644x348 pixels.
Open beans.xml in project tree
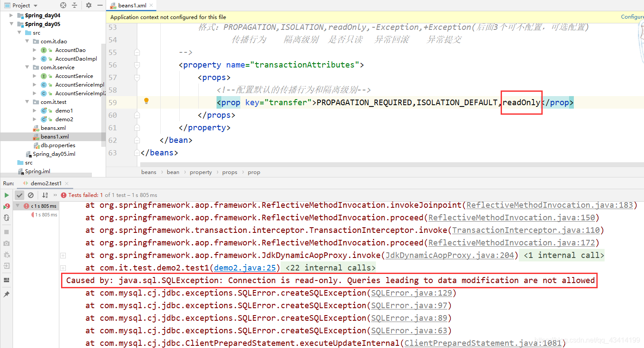(53, 128)
